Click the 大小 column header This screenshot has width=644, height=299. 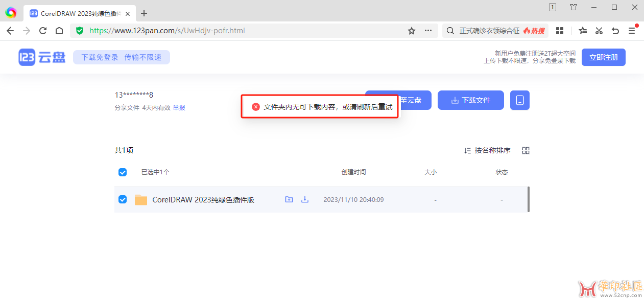[x=431, y=172]
